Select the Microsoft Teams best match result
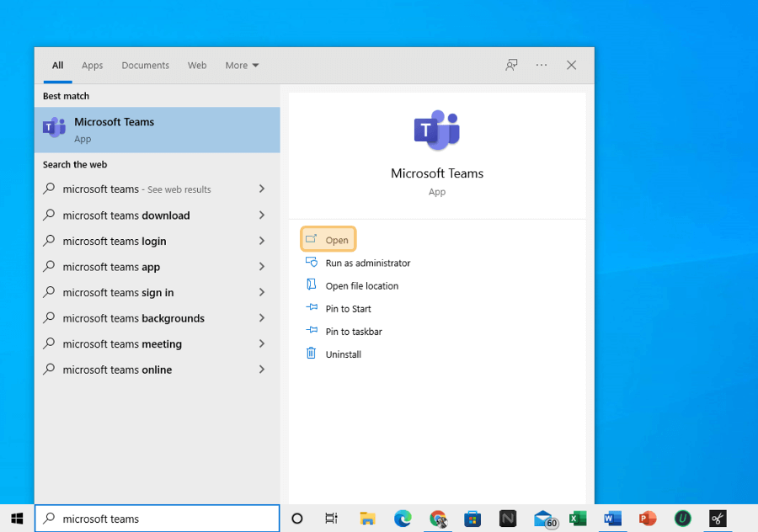Viewport: 758px width, 532px height. click(157, 130)
